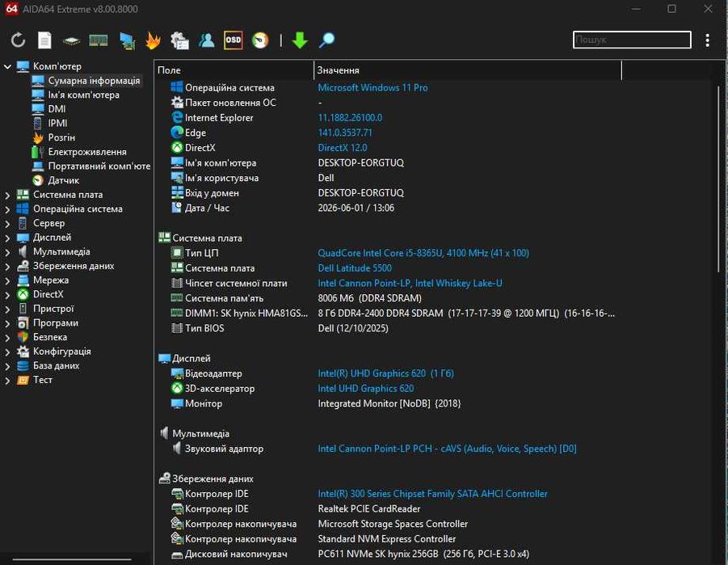Start the stability test flame icon
This screenshot has height=565, width=728.
(x=153, y=40)
